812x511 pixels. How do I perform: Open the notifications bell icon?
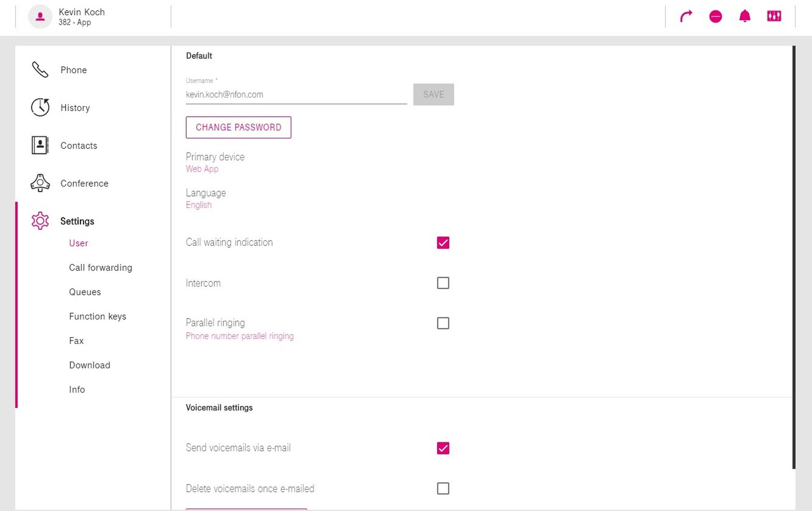745,17
